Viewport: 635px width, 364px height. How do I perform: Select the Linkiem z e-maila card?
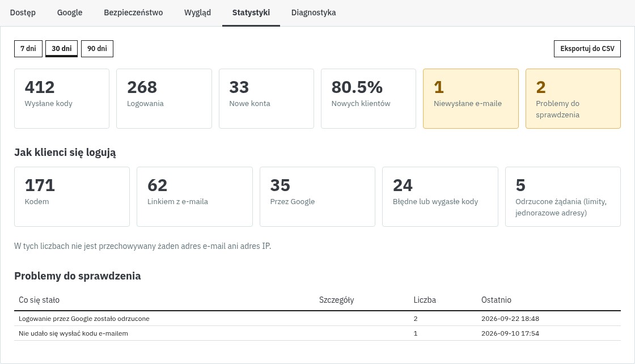coord(195,197)
